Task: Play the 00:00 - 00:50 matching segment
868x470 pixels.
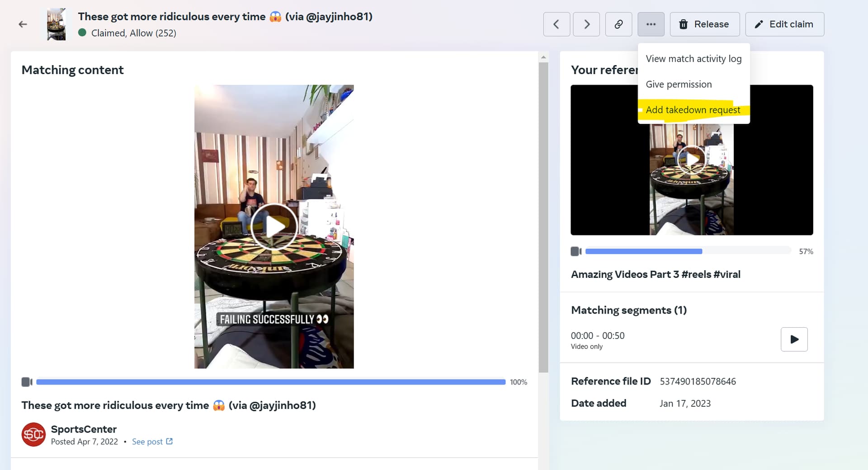Action: pos(794,339)
